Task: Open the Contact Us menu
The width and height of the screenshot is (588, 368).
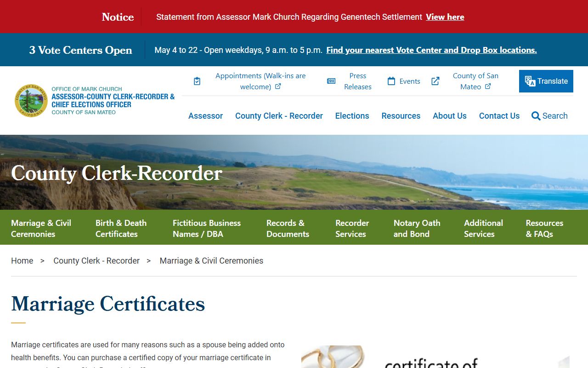Action: [x=499, y=116]
